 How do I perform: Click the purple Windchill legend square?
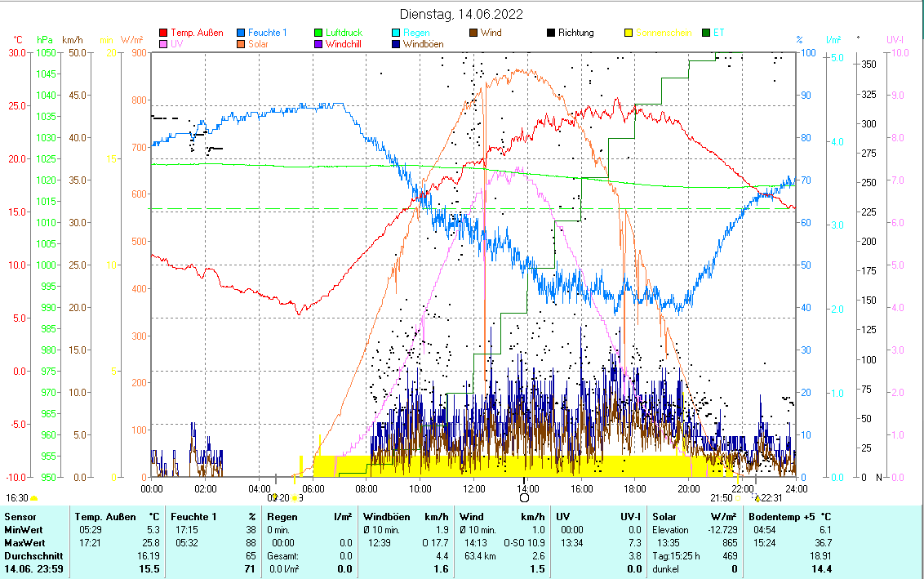[319, 44]
